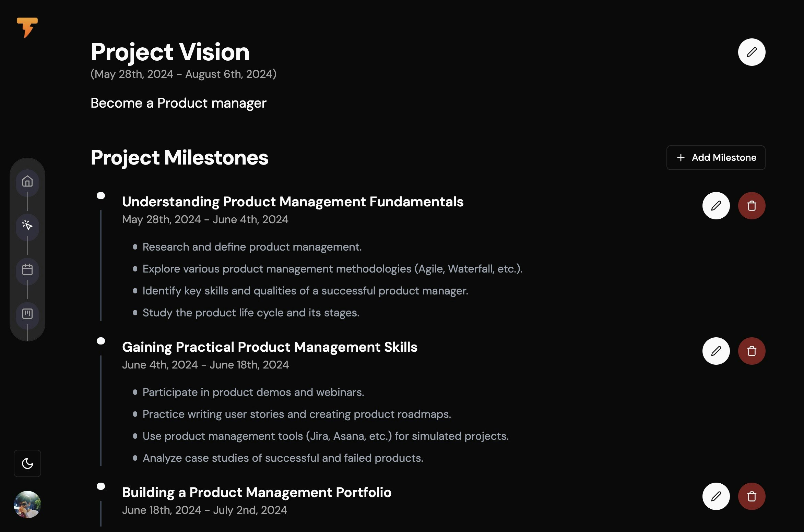This screenshot has width=804, height=532.
Task: Open the user profile avatar
Action: click(27, 505)
